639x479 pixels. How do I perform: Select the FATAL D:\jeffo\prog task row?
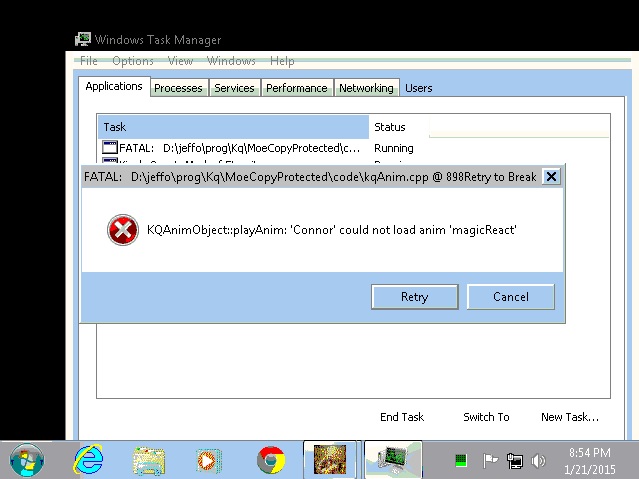[x=354, y=148]
